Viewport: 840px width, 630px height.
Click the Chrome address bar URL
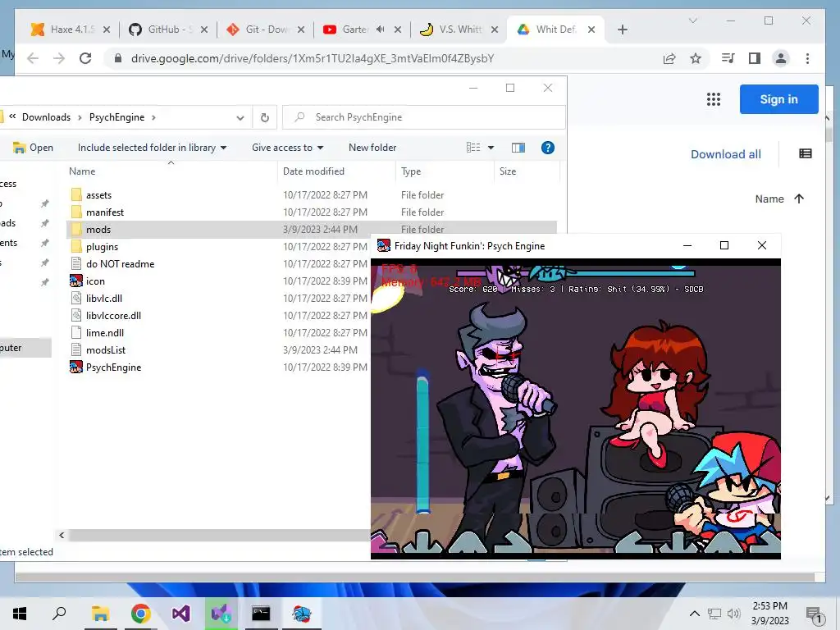[313, 58]
